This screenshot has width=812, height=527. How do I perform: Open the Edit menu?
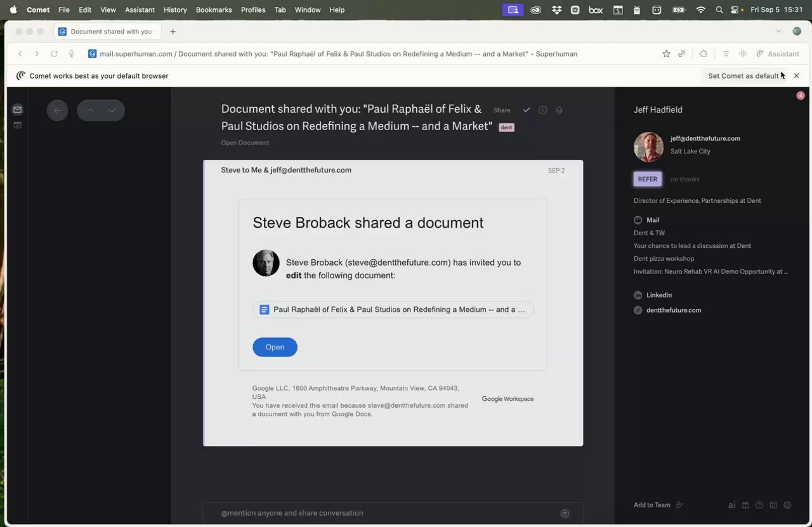[85, 10]
